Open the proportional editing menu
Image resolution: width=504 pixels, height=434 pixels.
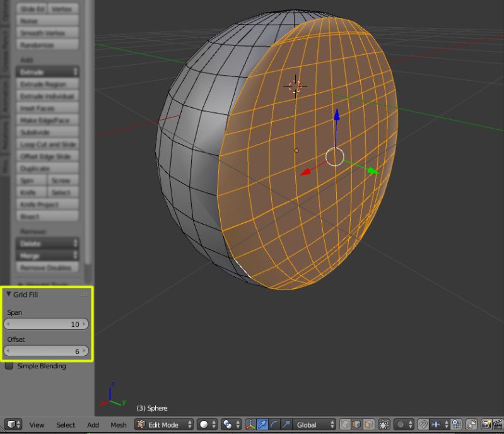[x=404, y=425]
